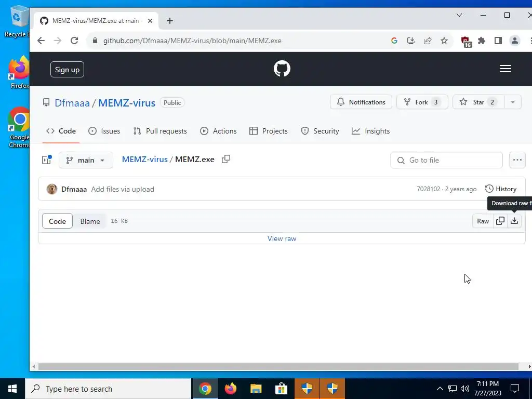Image resolution: width=532 pixels, height=399 pixels.
Task: Open the three-dot more file actions menu
Action: (x=517, y=160)
